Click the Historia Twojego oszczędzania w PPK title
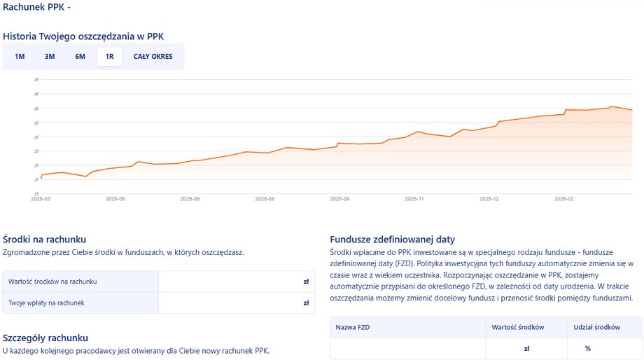The height and width of the screenshot is (360, 644). [x=83, y=36]
